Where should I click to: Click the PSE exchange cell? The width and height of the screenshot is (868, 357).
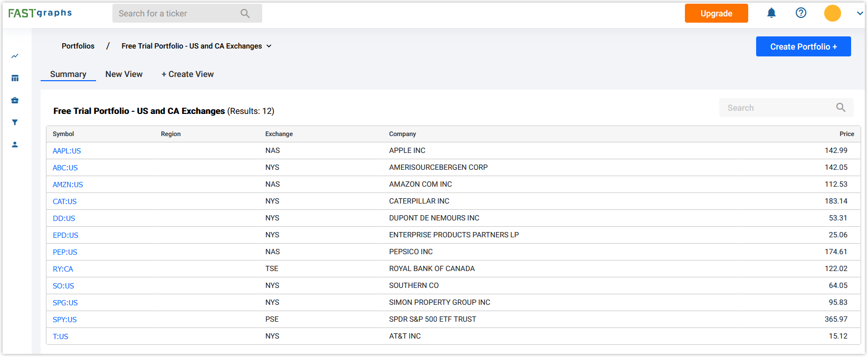tap(272, 319)
